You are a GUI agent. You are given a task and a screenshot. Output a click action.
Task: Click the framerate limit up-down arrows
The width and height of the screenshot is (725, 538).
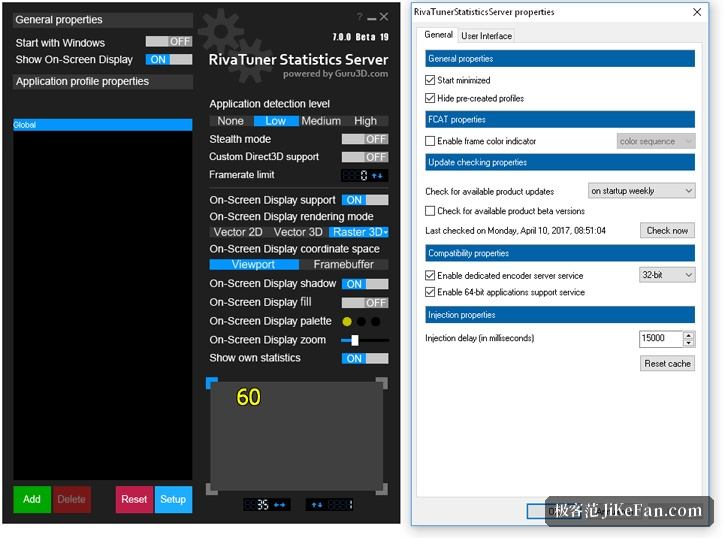tap(377, 176)
